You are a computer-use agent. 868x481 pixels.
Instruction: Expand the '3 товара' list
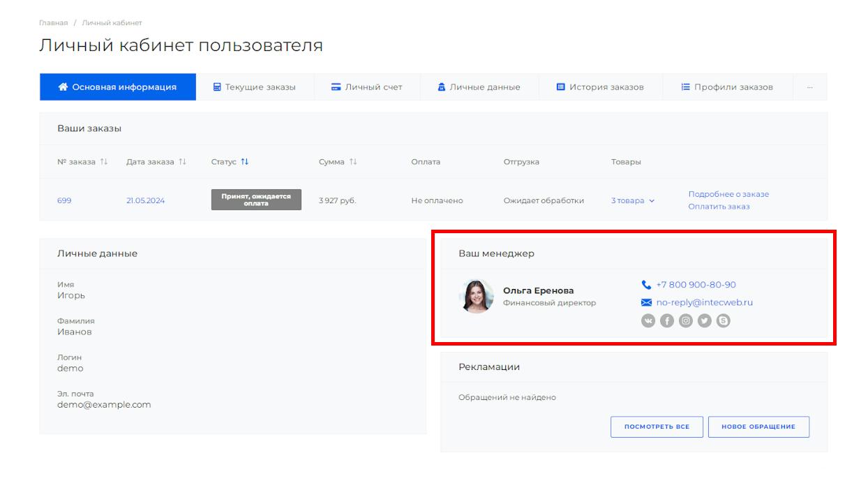[x=633, y=201]
